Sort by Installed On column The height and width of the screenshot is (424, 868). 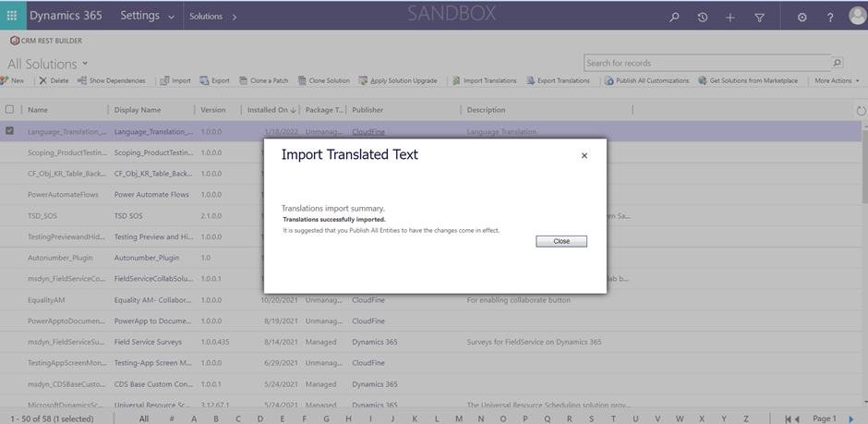coord(271,110)
